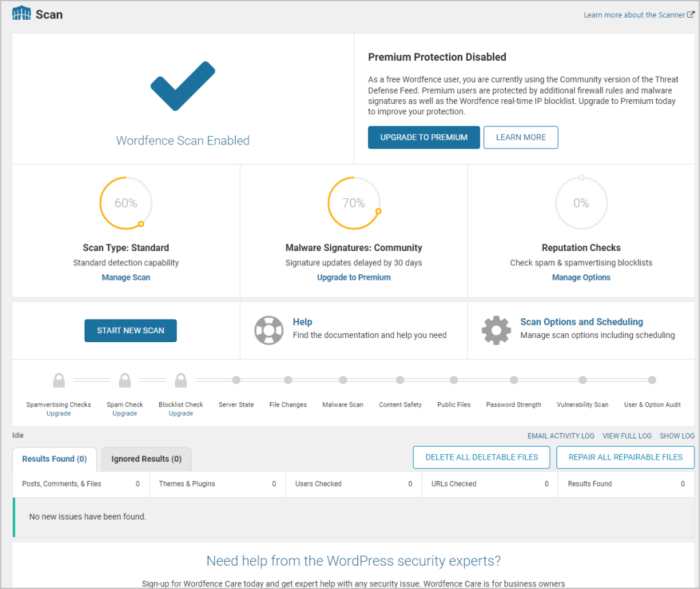Click the No new issues found message
700x589 pixels.
pos(87,516)
